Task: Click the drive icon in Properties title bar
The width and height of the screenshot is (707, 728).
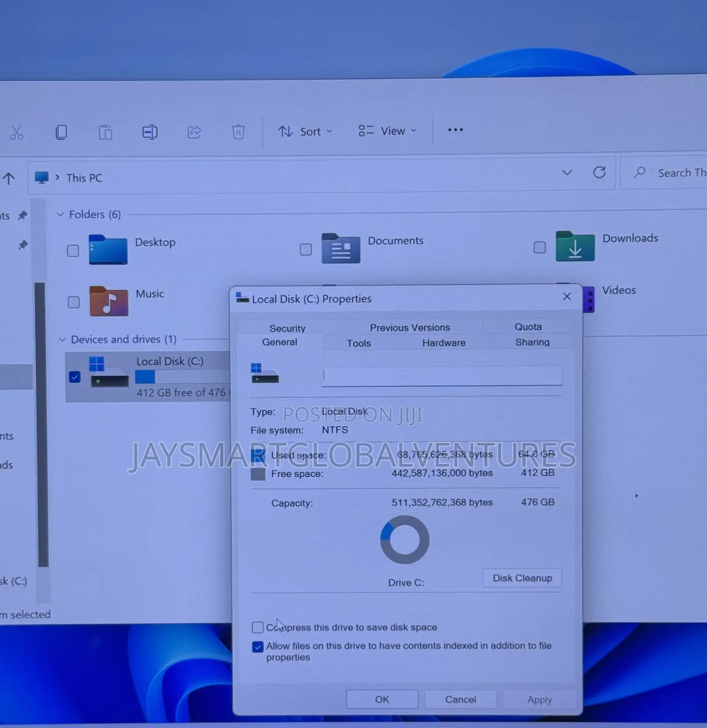Action: [242, 298]
